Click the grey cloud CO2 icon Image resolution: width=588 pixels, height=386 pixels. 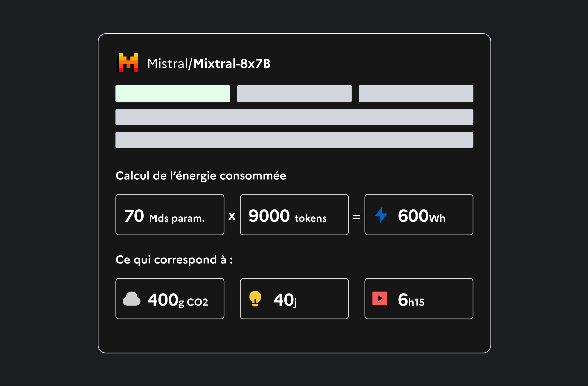coord(131,299)
